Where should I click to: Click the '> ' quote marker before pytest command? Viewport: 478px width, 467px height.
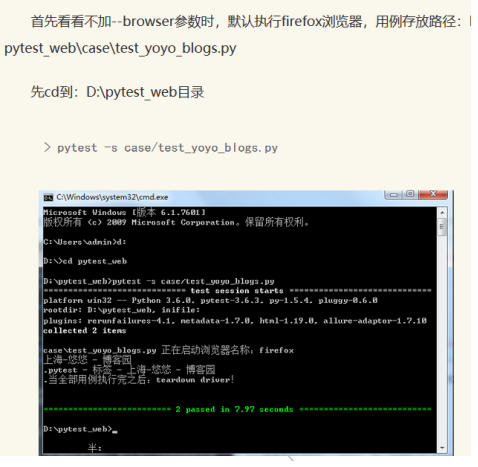point(47,147)
